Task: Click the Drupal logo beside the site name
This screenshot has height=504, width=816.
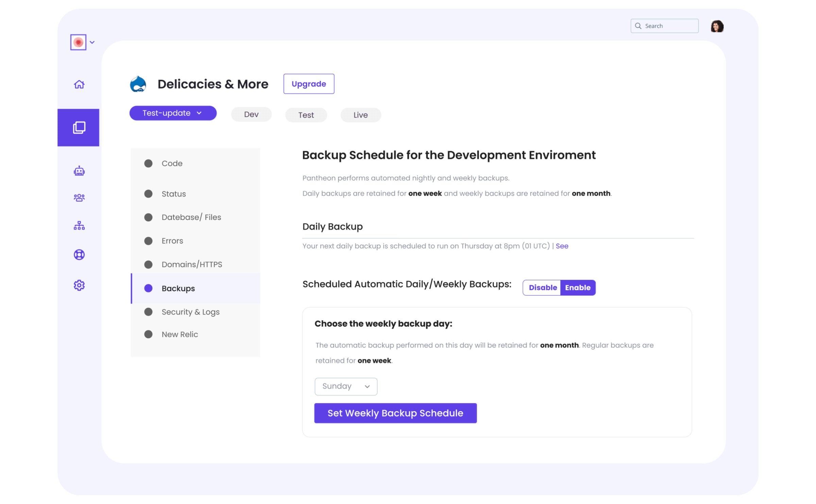Action: pyautogui.click(x=138, y=84)
